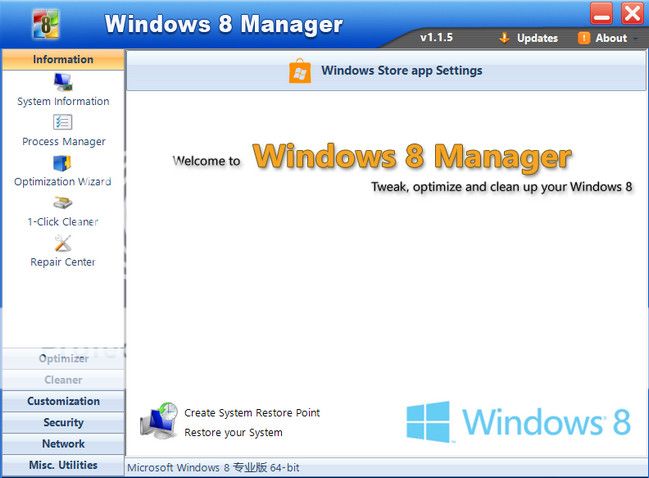This screenshot has width=649, height=478.
Task: Click the Updates download arrow icon
Action: [x=504, y=38]
